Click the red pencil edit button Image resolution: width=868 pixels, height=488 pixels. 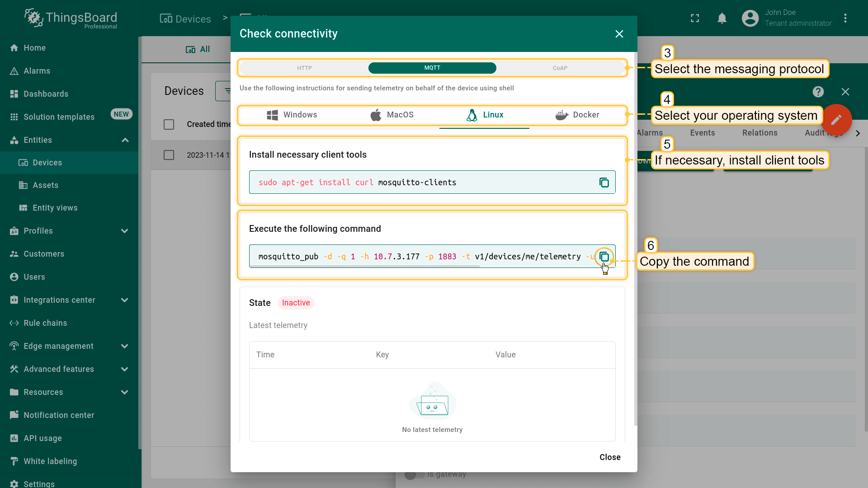(x=836, y=119)
